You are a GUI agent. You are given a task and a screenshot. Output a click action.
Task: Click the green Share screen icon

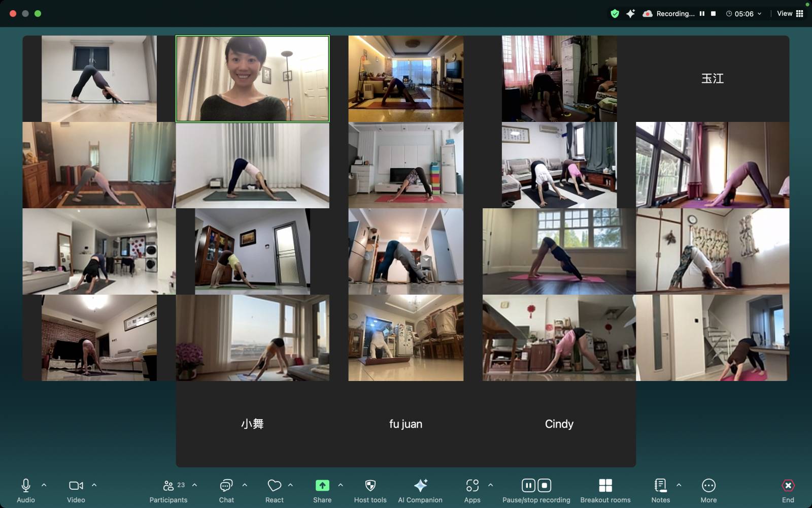coord(322,486)
